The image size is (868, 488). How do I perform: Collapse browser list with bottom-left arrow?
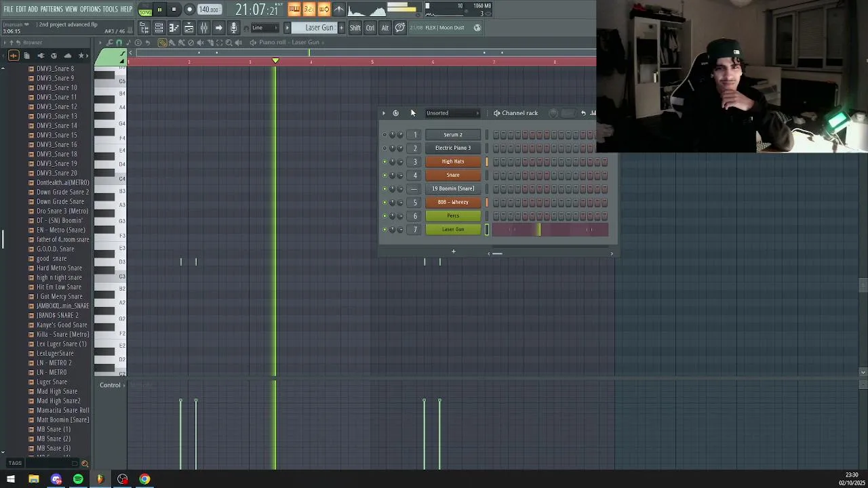[x=3, y=452]
